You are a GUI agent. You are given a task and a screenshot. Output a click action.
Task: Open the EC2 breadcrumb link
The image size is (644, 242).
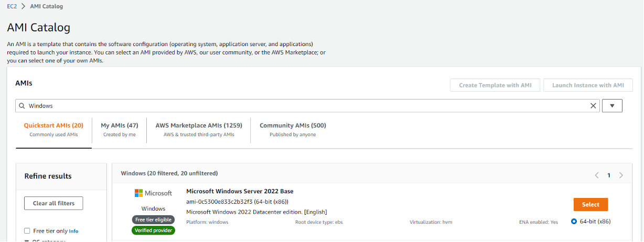12,6
